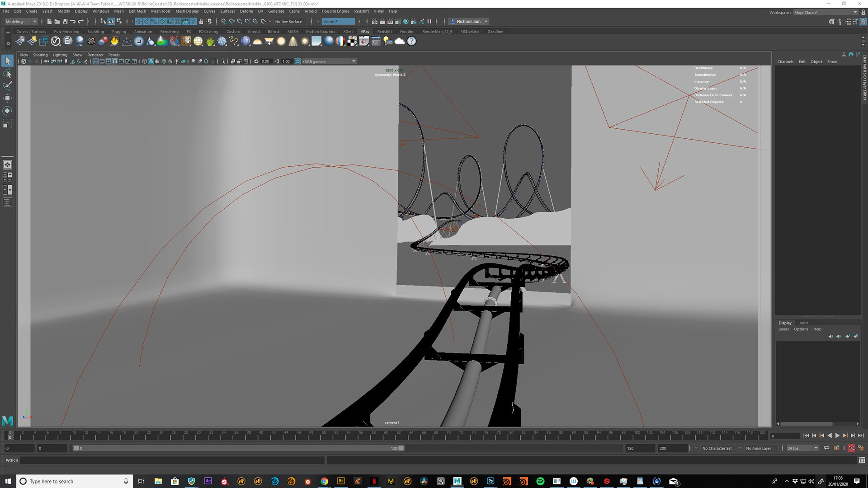The width and height of the screenshot is (868, 488).
Task: Toggle auto keyframe button
Action: click(x=851, y=448)
